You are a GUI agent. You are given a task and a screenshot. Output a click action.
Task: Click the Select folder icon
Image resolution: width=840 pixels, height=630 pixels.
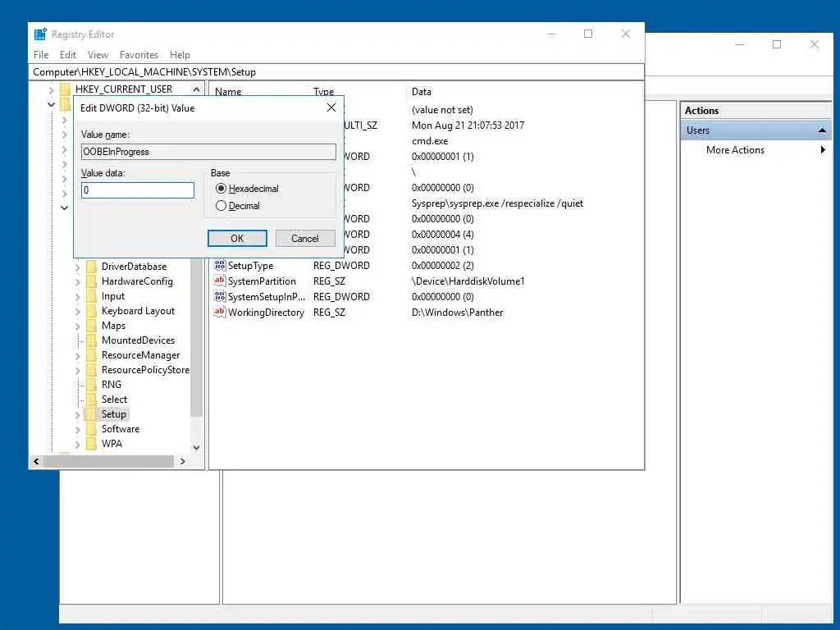tap(92, 399)
